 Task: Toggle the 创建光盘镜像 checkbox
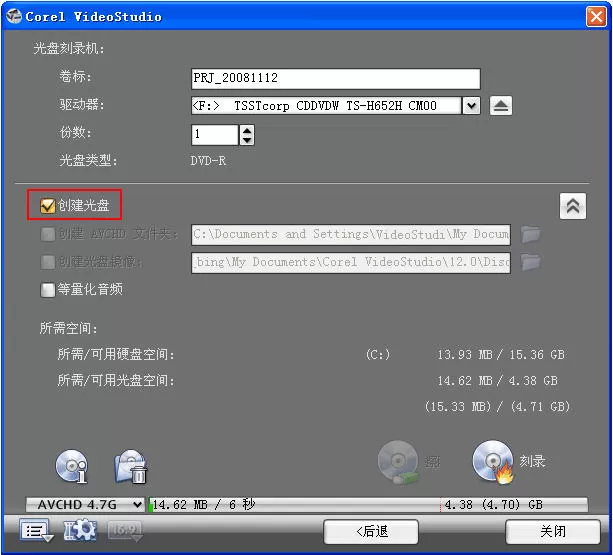pos(47,262)
